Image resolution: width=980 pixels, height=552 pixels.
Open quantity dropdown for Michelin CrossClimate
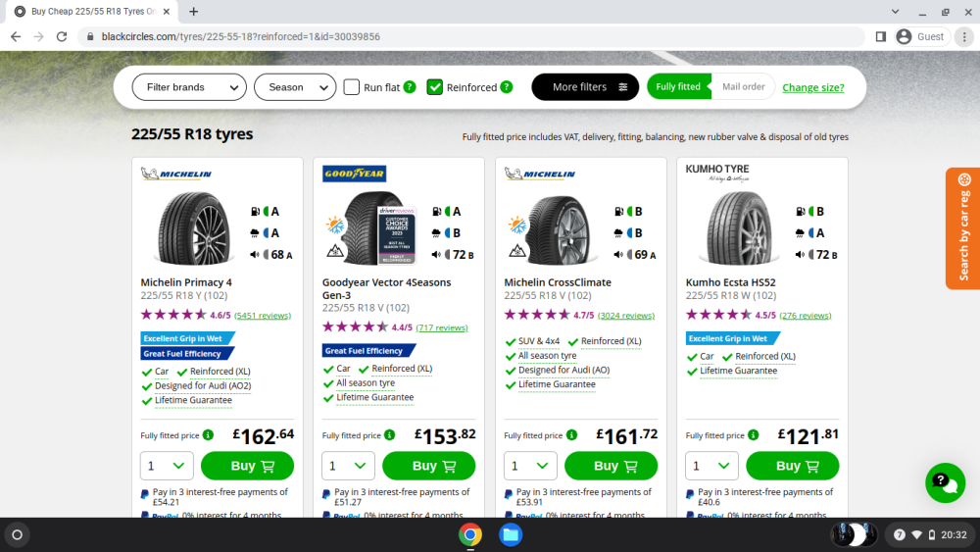(530, 466)
